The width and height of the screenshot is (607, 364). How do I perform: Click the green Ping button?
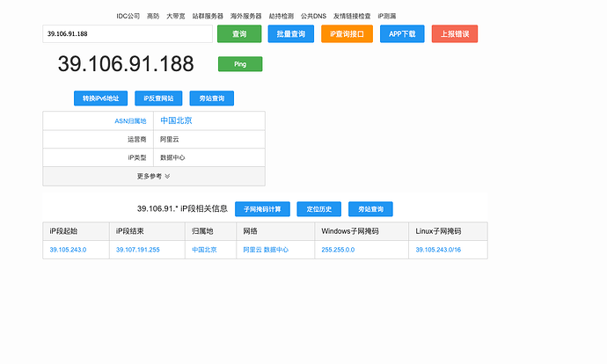[x=240, y=64]
